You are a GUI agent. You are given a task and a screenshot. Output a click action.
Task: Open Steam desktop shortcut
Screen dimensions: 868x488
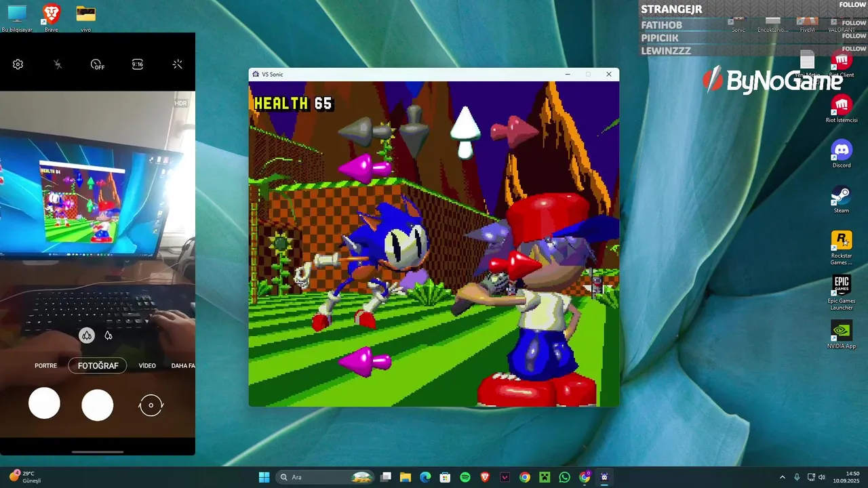(842, 199)
